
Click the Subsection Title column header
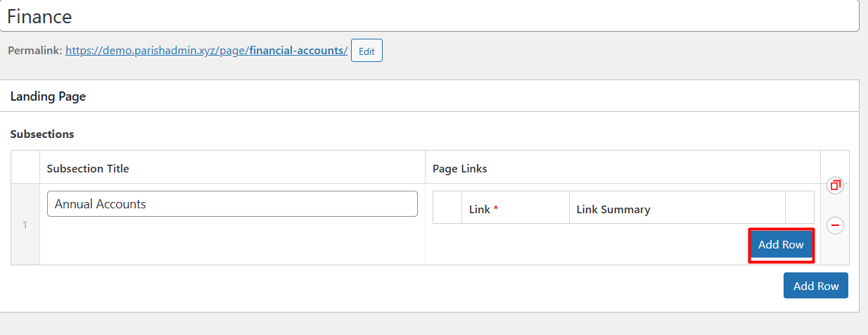point(88,168)
